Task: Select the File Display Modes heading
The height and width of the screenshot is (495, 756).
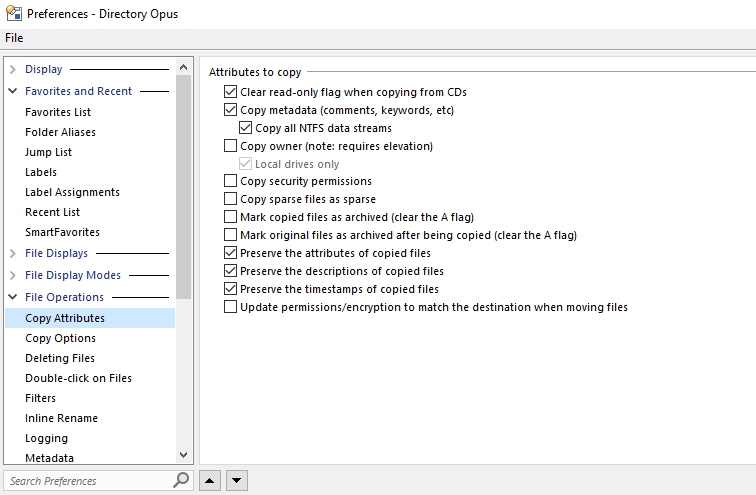Action: (x=73, y=275)
